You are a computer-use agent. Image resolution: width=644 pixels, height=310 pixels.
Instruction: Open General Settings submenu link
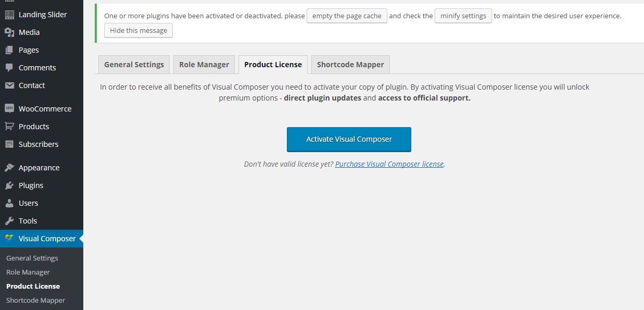click(32, 258)
